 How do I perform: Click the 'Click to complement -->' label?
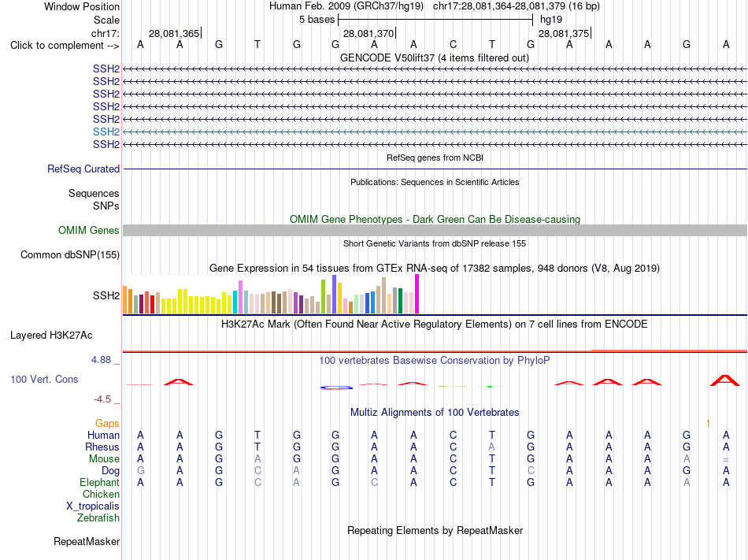point(65,46)
